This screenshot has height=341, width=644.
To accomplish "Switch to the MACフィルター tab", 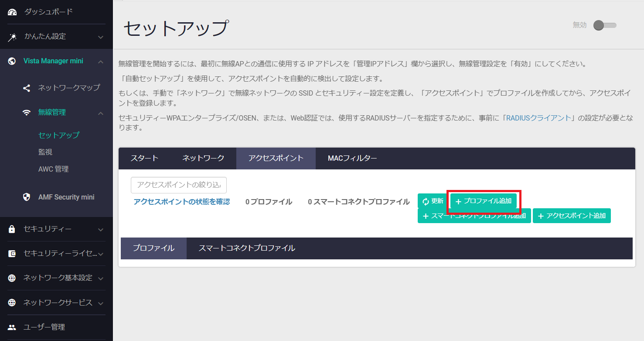I will point(352,158).
